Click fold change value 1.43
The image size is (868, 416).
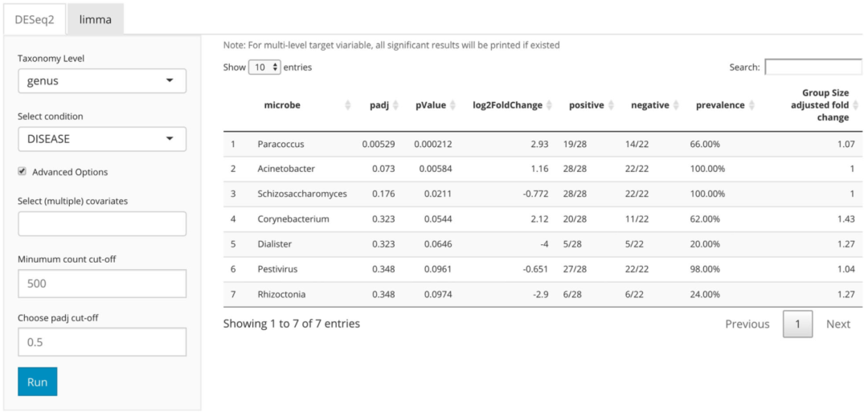pos(845,219)
